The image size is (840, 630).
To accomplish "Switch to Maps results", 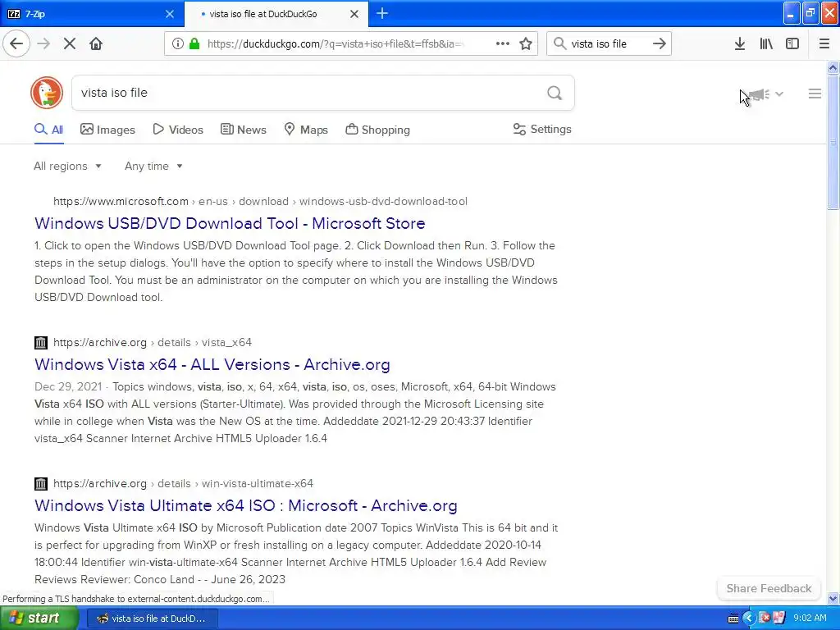I will pos(306,130).
